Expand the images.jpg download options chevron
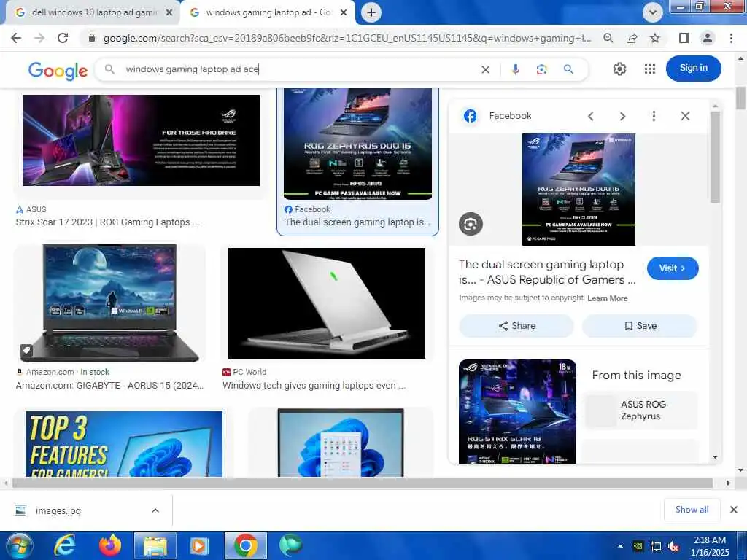Screen dimensions: 747x560 [x=155, y=510]
